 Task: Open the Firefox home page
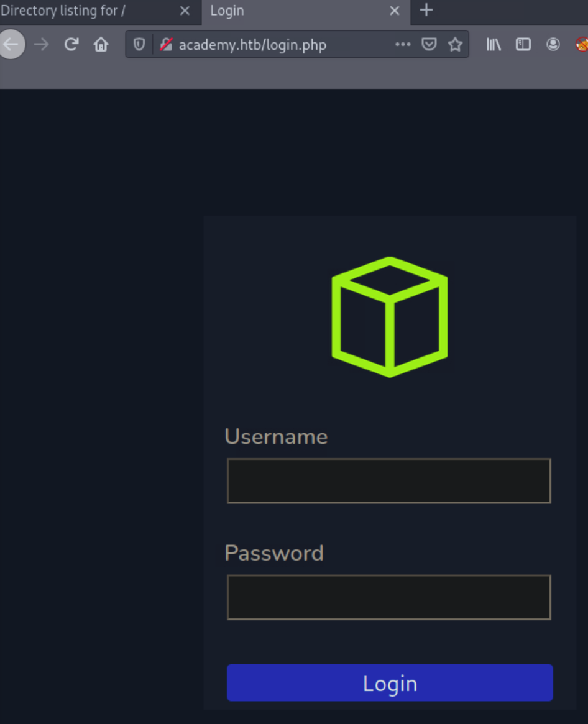tap(101, 44)
